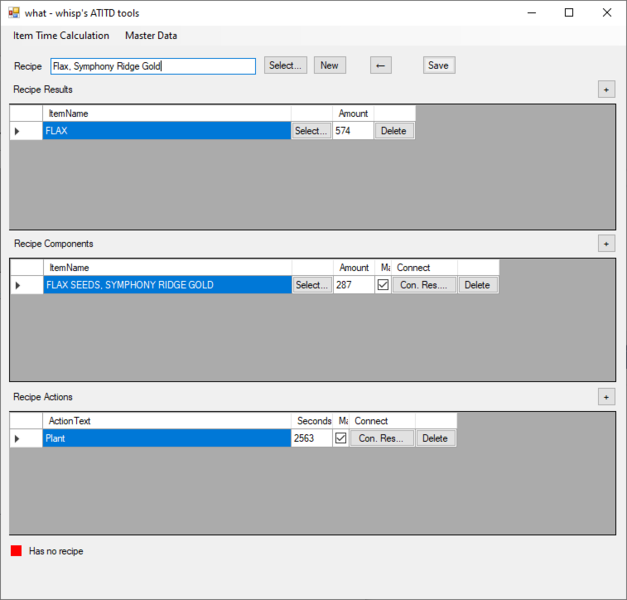Save the current recipe

pos(438,65)
